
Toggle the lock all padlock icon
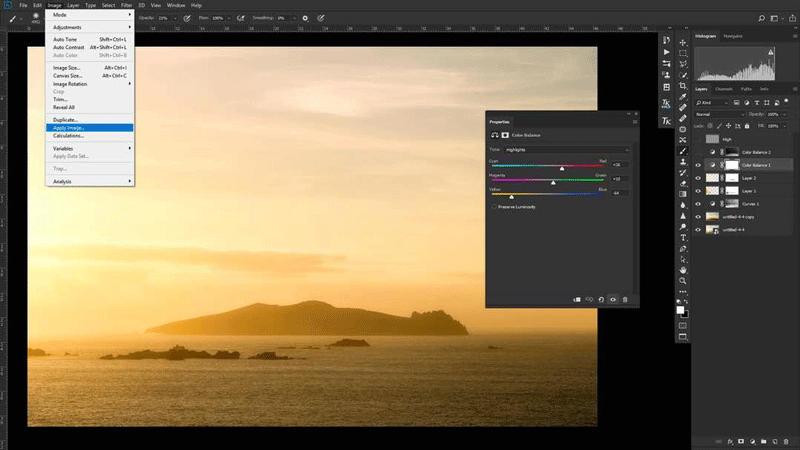(x=747, y=126)
